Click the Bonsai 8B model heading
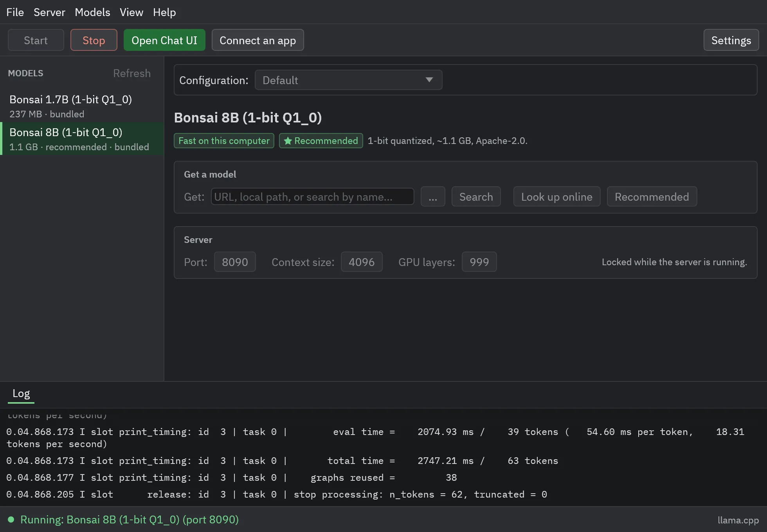The height and width of the screenshot is (532, 767). [x=248, y=117]
